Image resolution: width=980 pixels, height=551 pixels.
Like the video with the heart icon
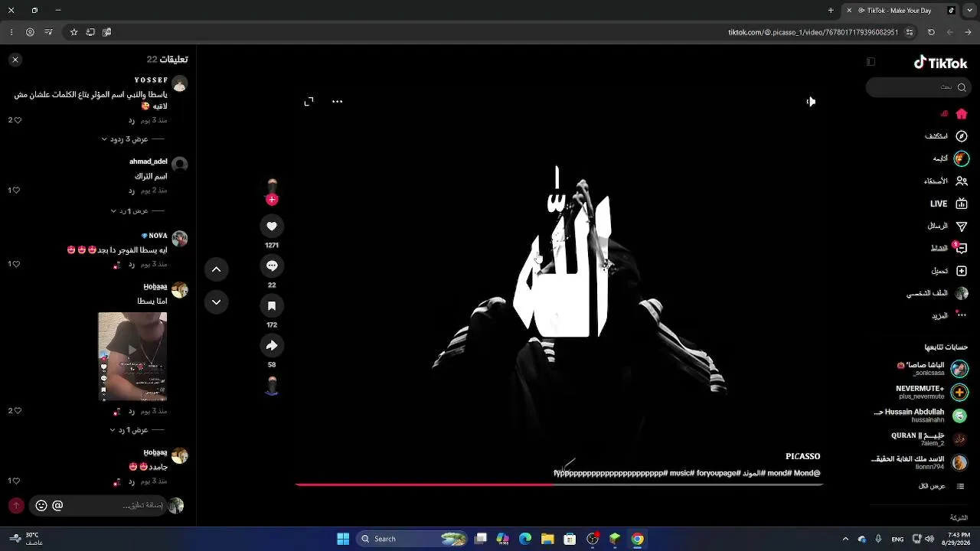pos(272,226)
